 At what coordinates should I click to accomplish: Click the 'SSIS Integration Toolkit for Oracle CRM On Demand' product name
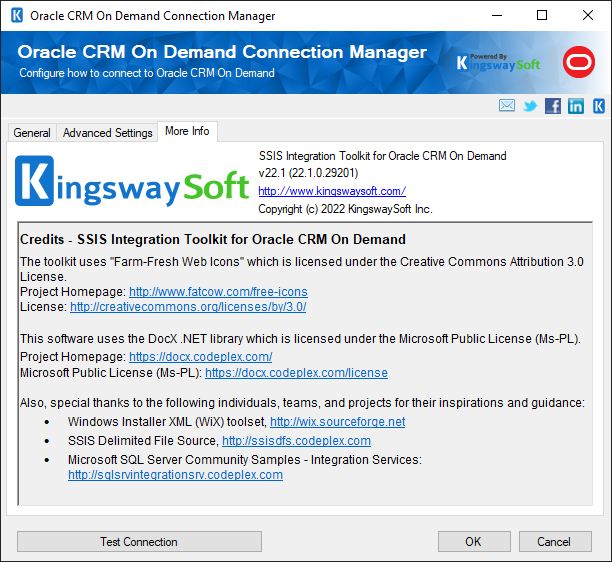[382, 156]
